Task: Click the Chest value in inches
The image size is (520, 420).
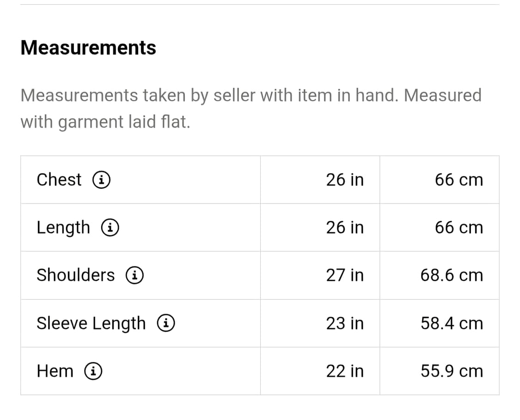Action: [345, 179]
